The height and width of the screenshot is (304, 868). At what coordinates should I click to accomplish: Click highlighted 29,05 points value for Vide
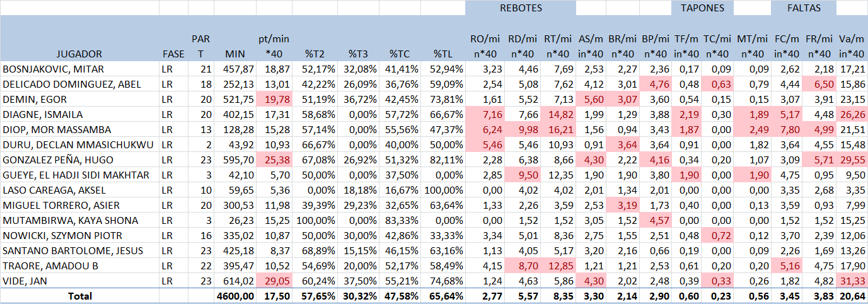pyautogui.click(x=275, y=281)
